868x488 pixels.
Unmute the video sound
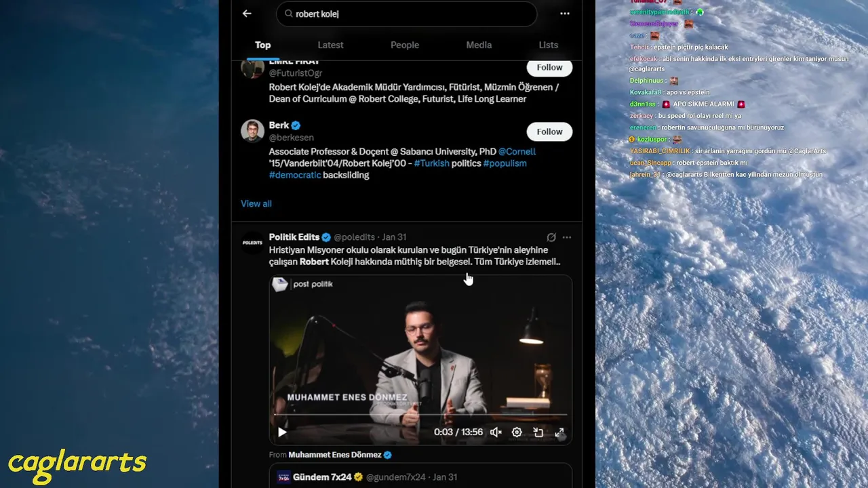click(x=496, y=432)
